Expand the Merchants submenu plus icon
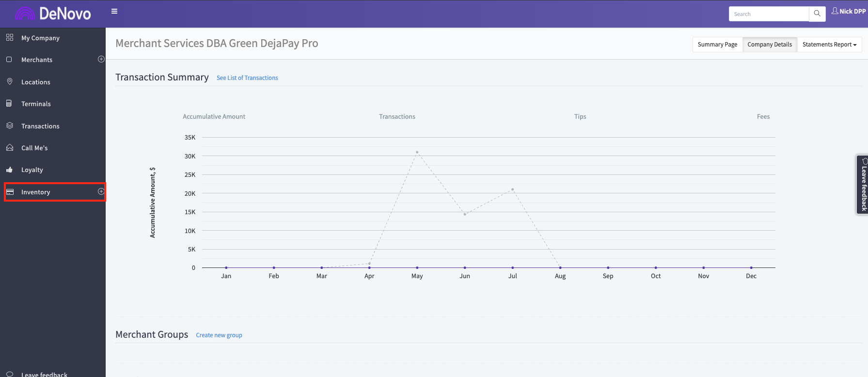868x377 pixels. tap(101, 59)
